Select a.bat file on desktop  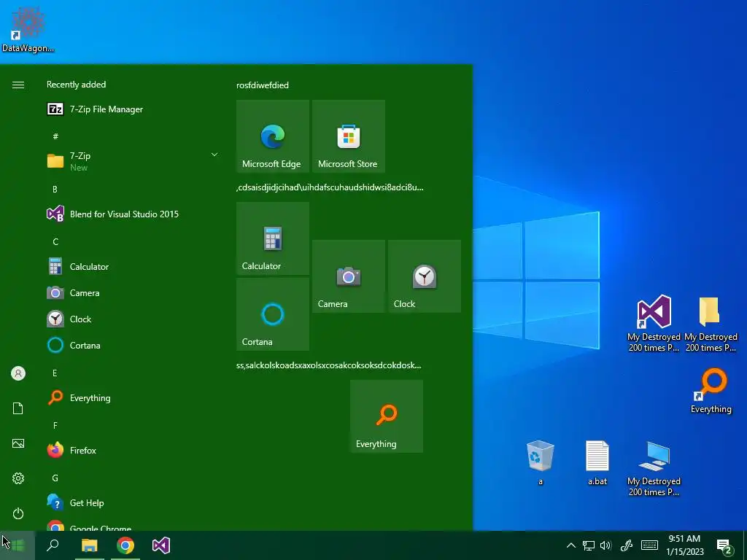[x=597, y=462]
